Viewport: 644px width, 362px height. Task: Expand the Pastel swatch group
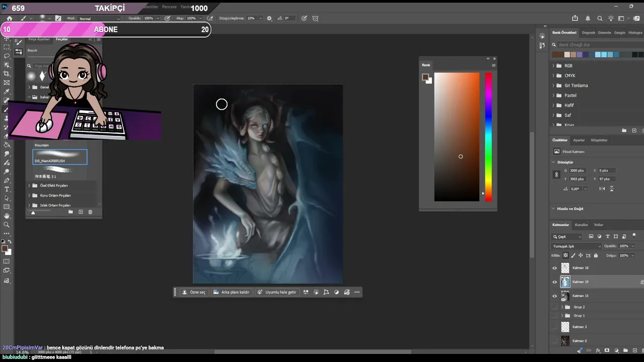click(x=553, y=96)
